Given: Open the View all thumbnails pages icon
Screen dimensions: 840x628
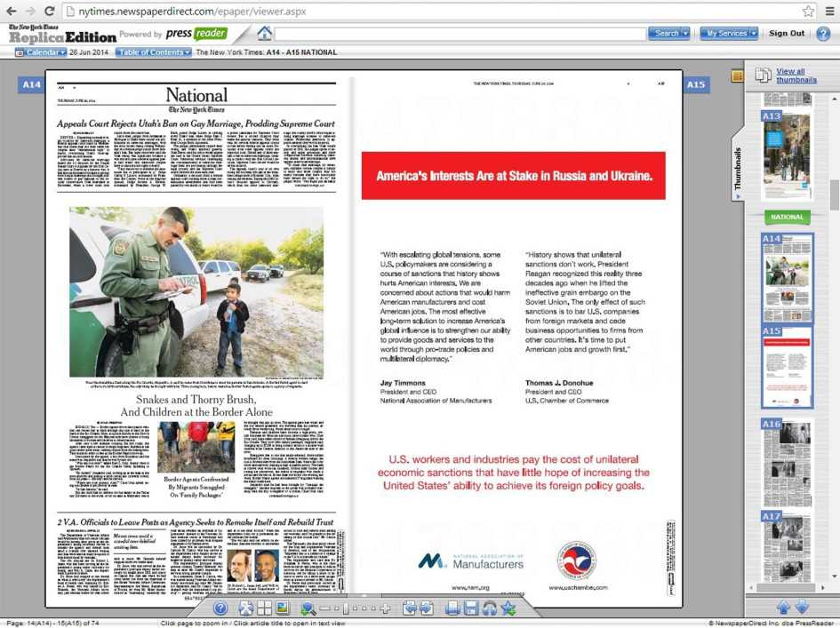Looking at the screenshot, I should [764, 75].
